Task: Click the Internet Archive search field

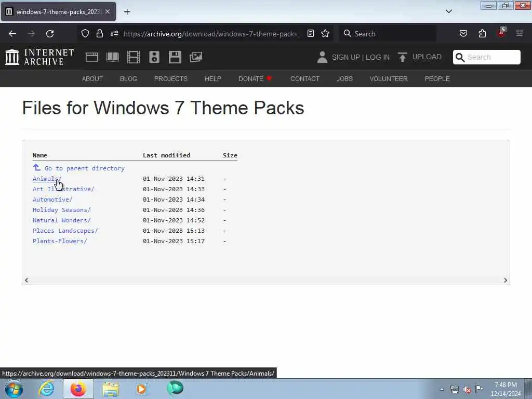Action: click(x=486, y=57)
